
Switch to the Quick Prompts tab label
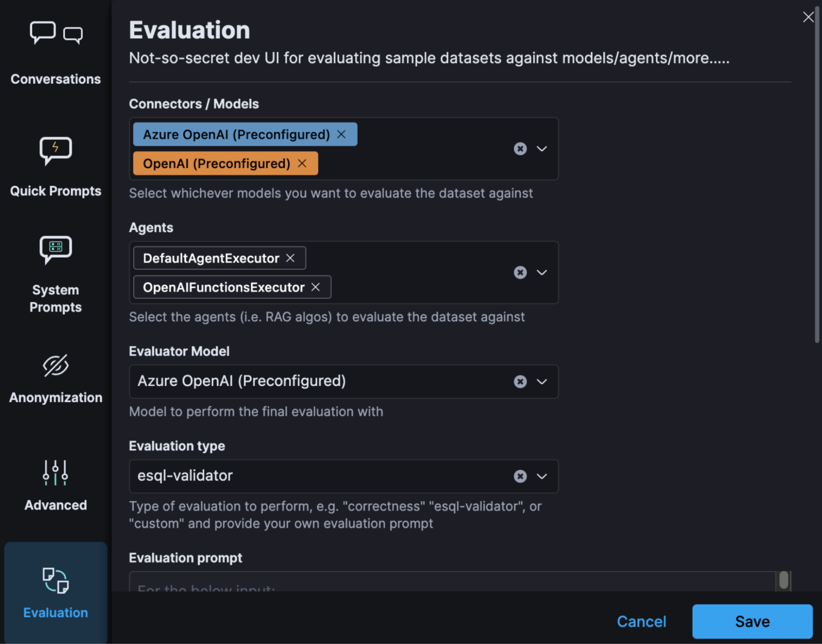pyautogui.click(x=56, y=191)
